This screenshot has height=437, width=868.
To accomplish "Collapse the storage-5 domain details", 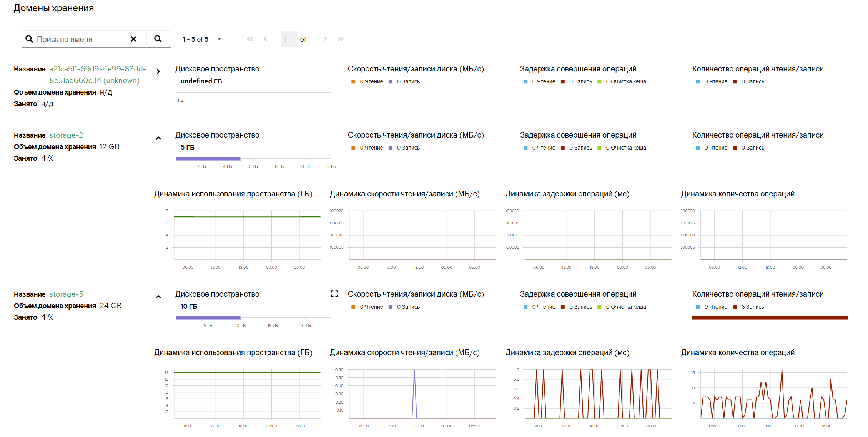I will (x=158, y=297).
